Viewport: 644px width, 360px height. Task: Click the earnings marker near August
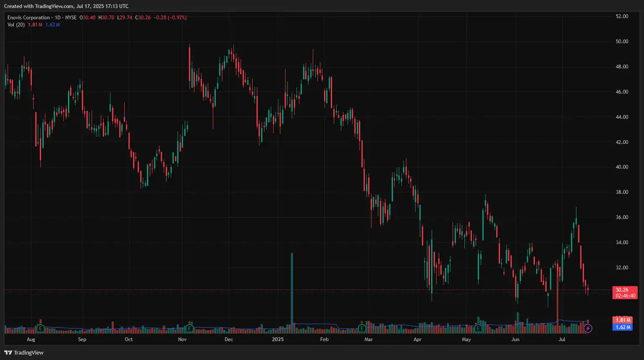pyautogui.click(x=40, y=328)
